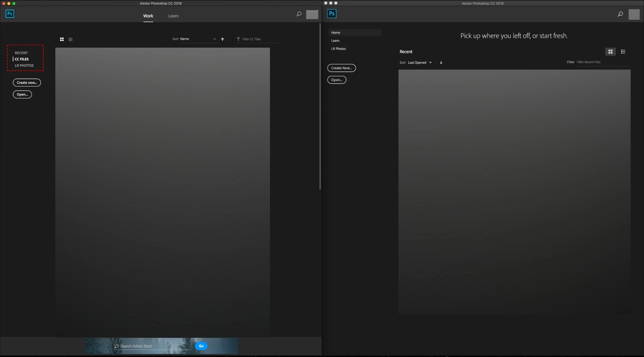The height and width of the screenshot is (357, 644).
Task: Click the Ps logo in Photoshop CC 2019
Action: point(332,14)
